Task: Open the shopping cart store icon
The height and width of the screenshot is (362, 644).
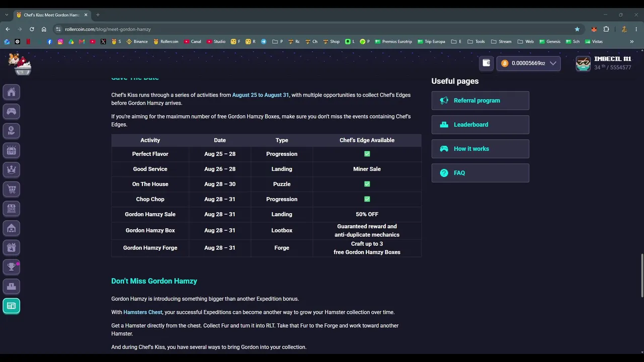Action: [12, 189]
